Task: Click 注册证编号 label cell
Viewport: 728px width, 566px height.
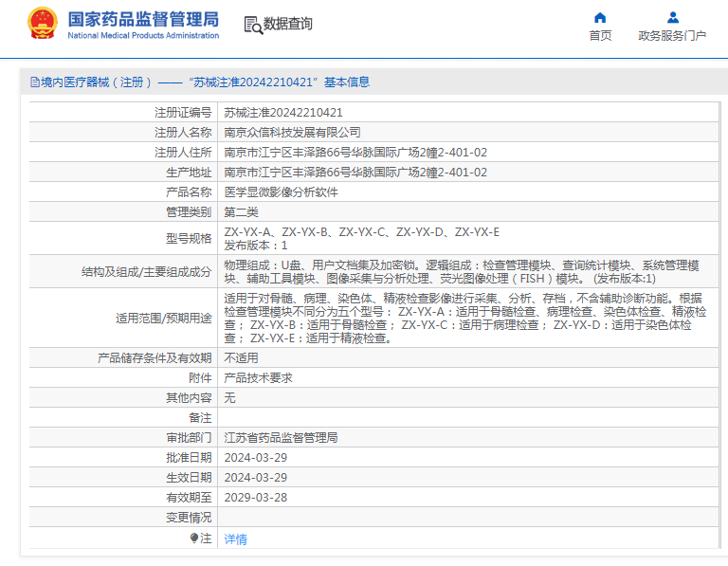Action: (x=123, y=113)
